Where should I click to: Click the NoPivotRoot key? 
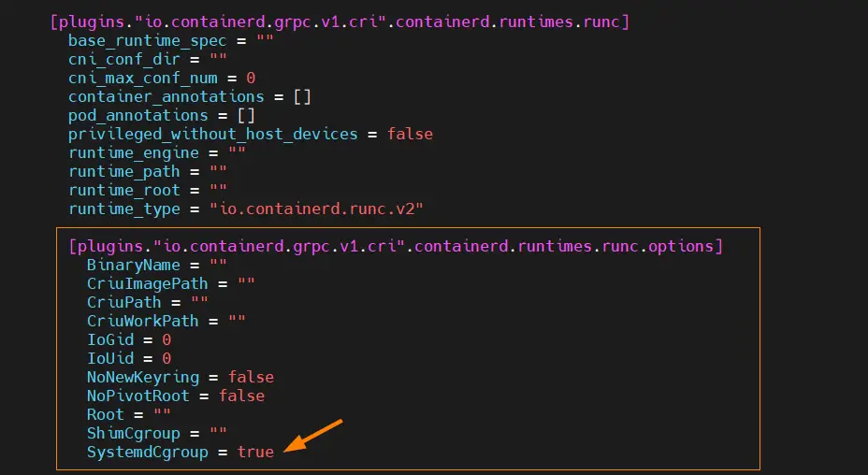[x=138, y=396]
